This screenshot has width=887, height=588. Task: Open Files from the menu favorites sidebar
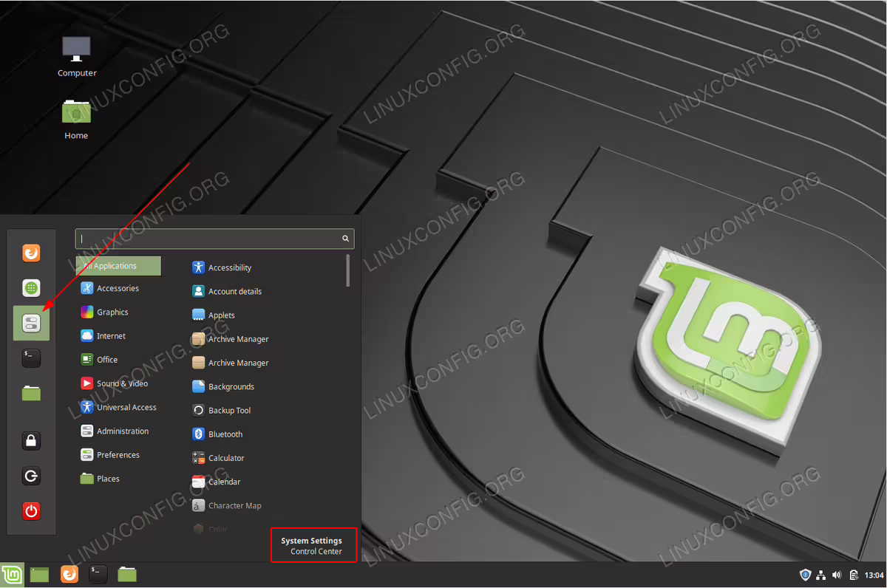31,393
